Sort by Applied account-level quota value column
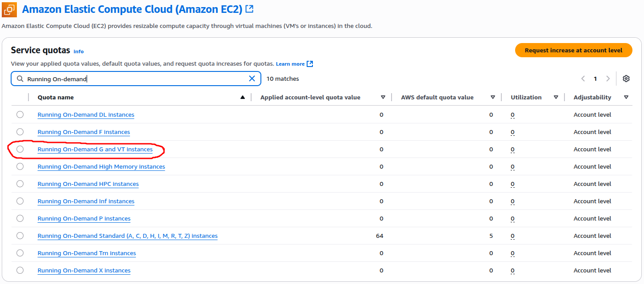This screenshot has width=644, height=284. pos(383,98)
